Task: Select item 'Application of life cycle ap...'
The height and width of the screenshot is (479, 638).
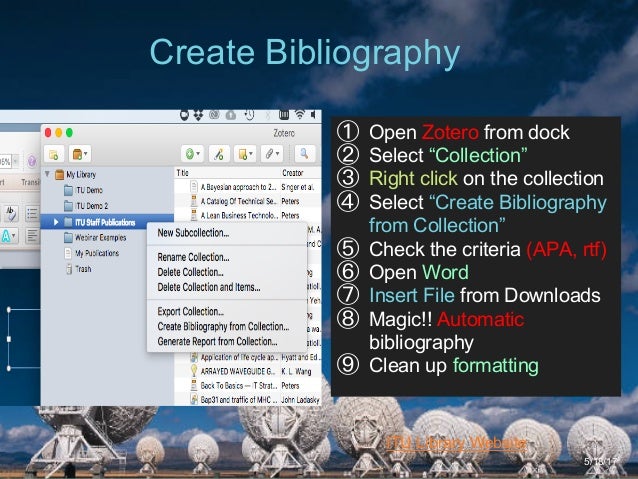Action: 238,357
